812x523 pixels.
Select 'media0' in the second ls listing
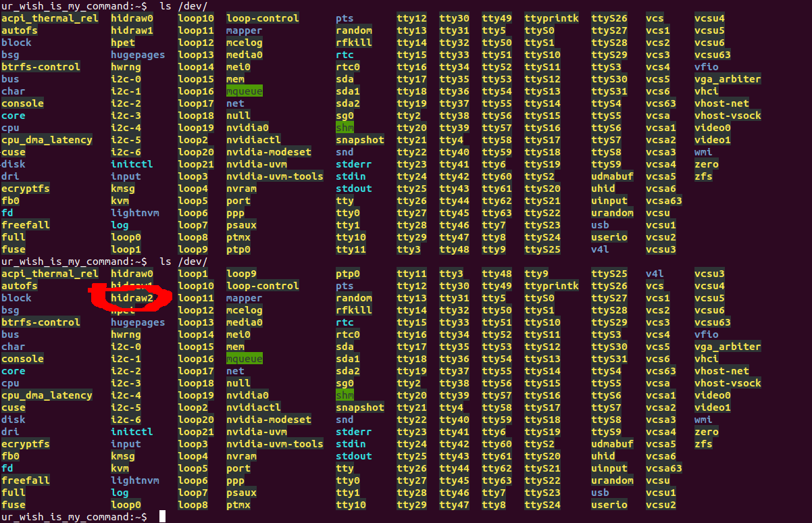pos(245,322)
